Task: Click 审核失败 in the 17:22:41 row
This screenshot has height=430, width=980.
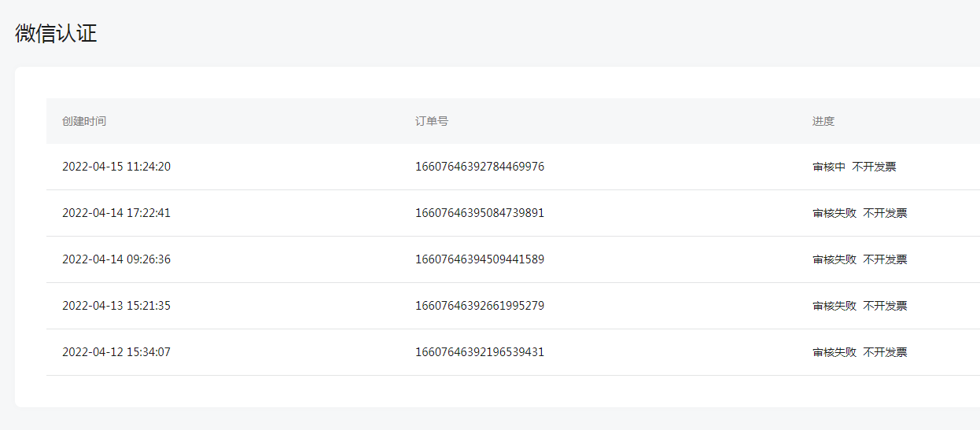Action: pyautogui.click(x=834, y=213)
